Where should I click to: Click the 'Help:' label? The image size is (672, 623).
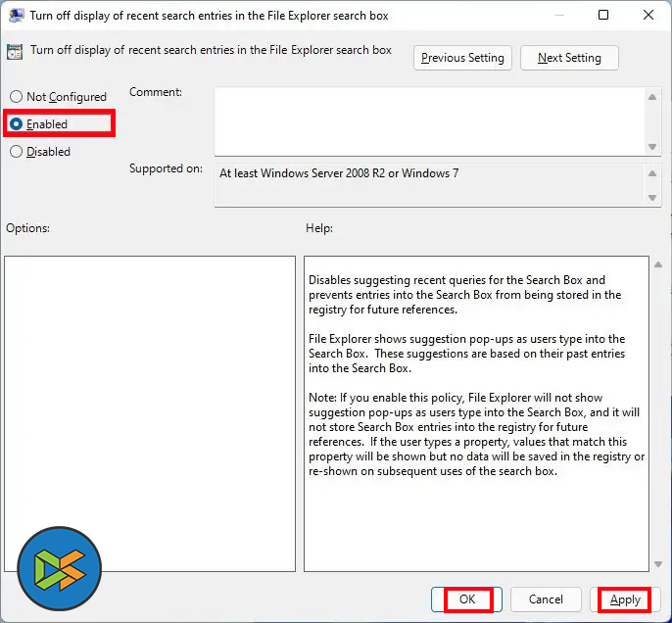(x=319, y=228)
